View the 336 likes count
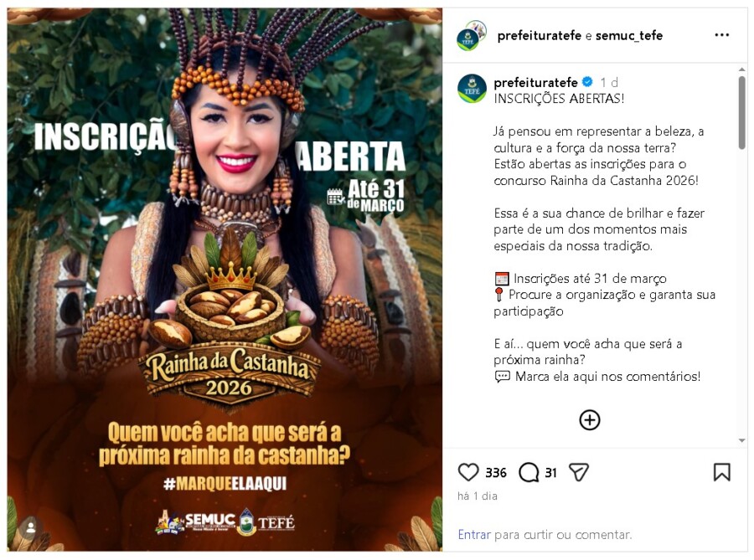 tap(496, 473)
